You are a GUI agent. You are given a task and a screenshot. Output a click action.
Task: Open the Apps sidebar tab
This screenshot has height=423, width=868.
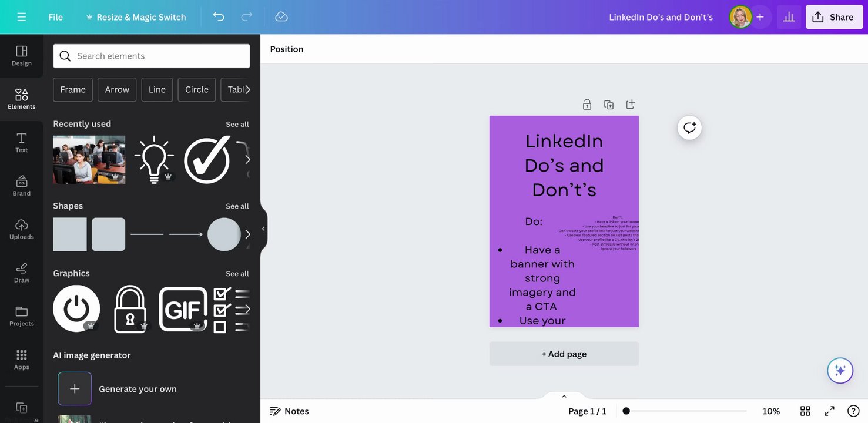click(22, 360)
